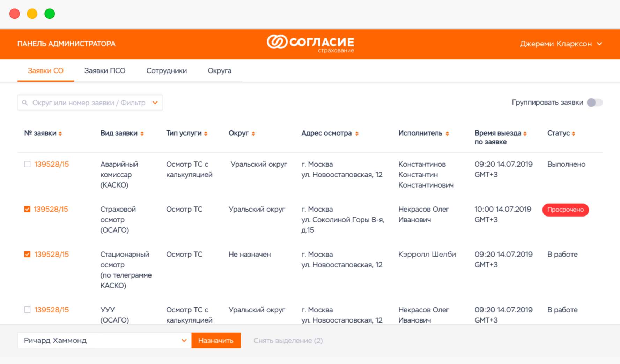This screenshot has width=620, height=364.
Task: Open request 139528/15 for Аварийный комиссар
Action: click(51, 164)
